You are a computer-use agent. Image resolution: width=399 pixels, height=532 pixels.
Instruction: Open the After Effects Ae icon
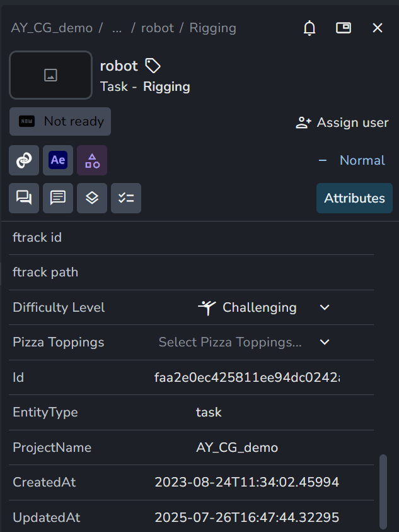click(x=58, y=160)
